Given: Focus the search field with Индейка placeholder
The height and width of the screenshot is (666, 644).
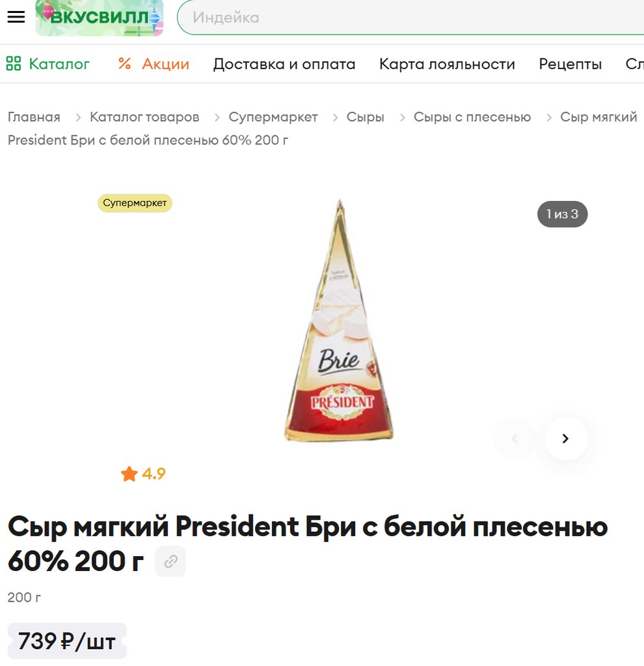Looking at the screenshot, I should pos(410,18).
